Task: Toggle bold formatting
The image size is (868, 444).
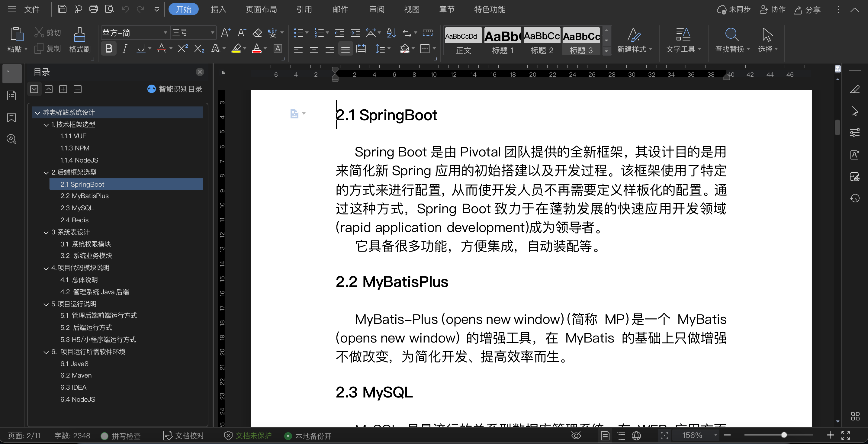Action: (x=108, y=48)
